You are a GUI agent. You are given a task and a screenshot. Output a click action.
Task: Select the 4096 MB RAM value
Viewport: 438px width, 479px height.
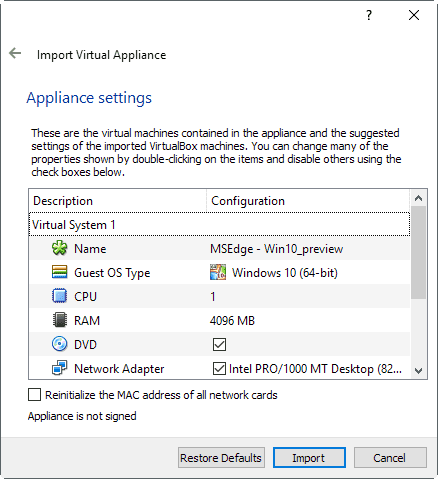(232, 321)
